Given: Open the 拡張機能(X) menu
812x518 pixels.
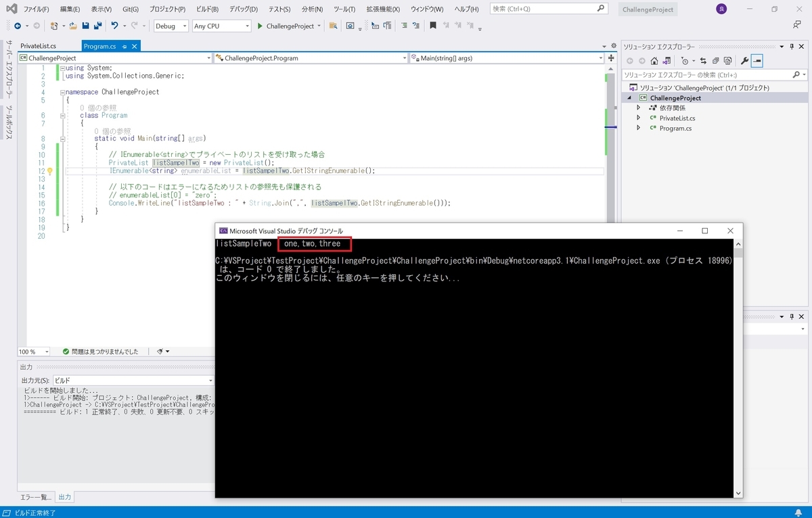Looking at the screenshot, I should (x=382, y=9).
